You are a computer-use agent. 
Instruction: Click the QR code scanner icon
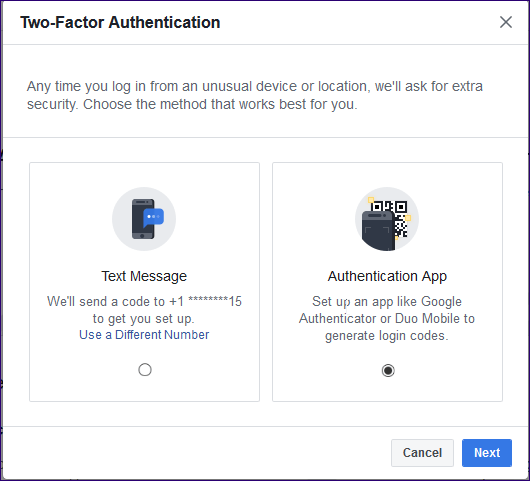point(387,219)
